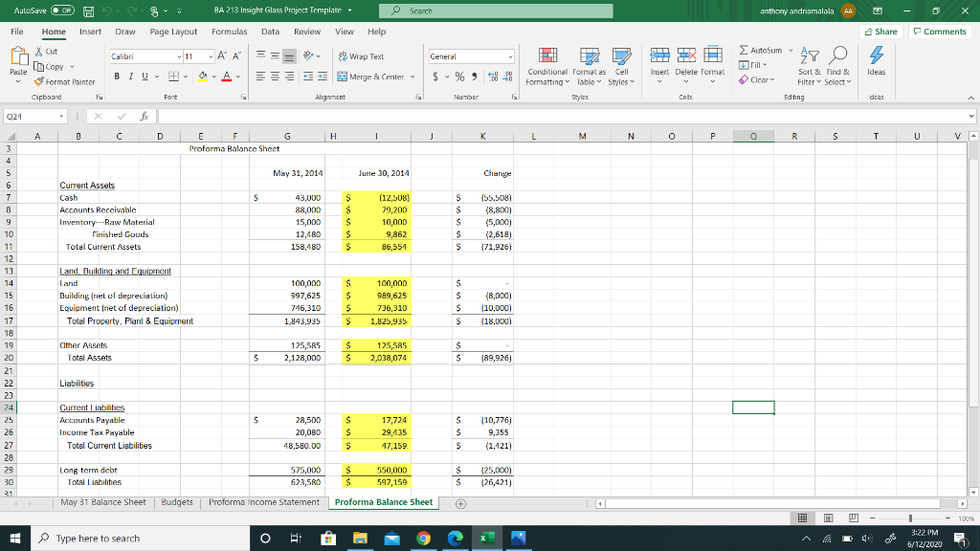Open the Proforma Income Statement sheet
The image size is (980, 551).
[x=264, y=502]
